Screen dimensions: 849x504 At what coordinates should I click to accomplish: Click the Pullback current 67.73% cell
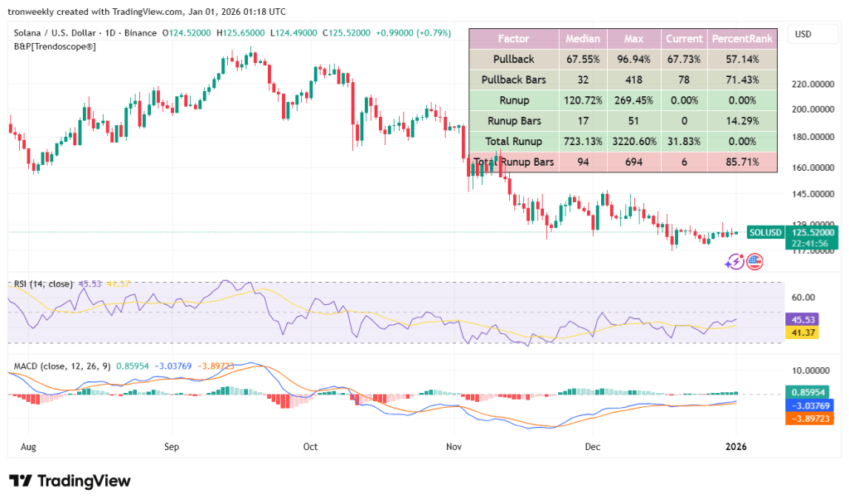point(684,59)
